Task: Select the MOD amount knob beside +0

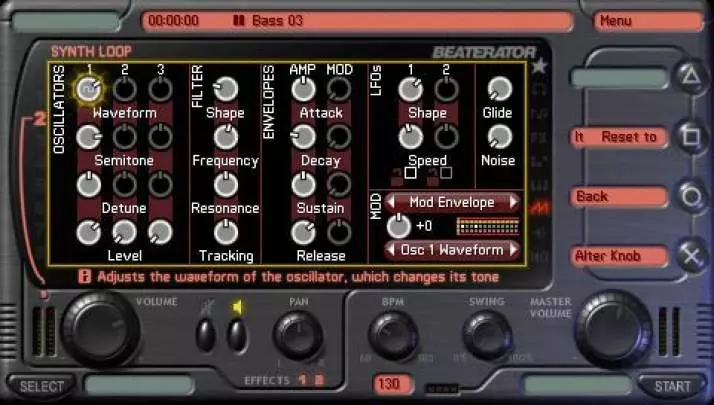Action: point(398,226)
